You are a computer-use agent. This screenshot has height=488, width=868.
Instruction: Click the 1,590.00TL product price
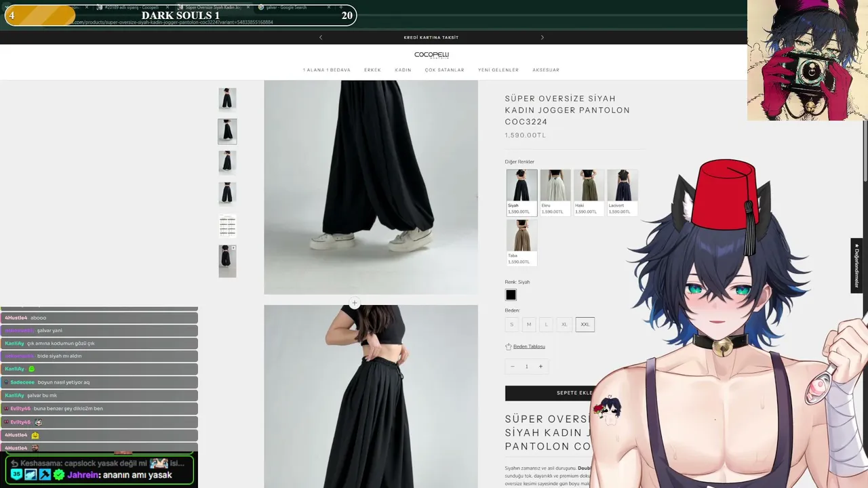coord(525,136)
